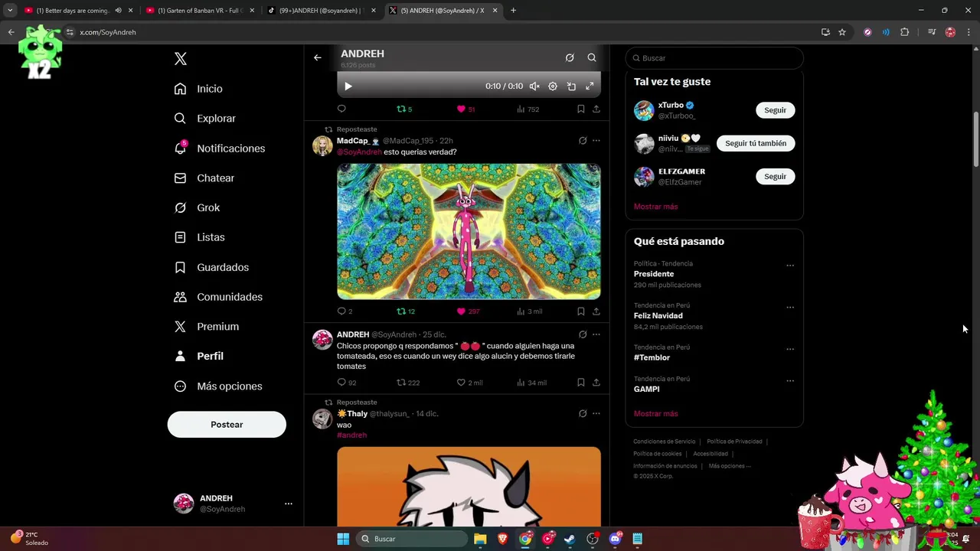Open video settings gear
The image size is (980, 551).
coord(553,86)
